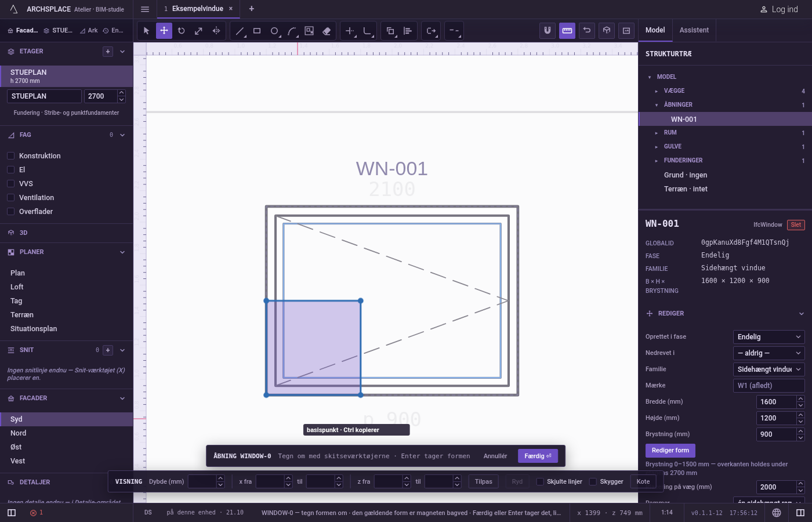Screen dimensions: 812x522
Task: Increase the Højde (mm) stepper
Action: [x=800, y=415]
